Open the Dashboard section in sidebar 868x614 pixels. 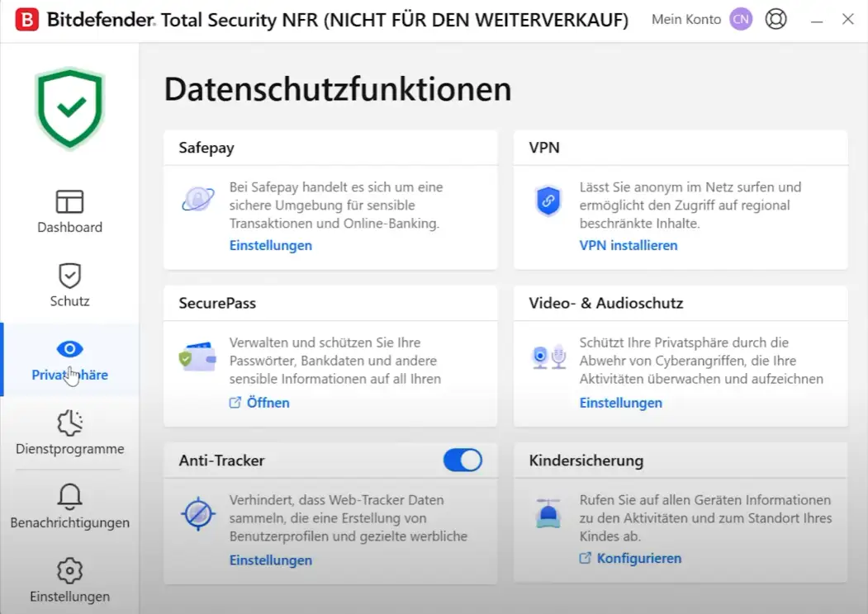69,211
